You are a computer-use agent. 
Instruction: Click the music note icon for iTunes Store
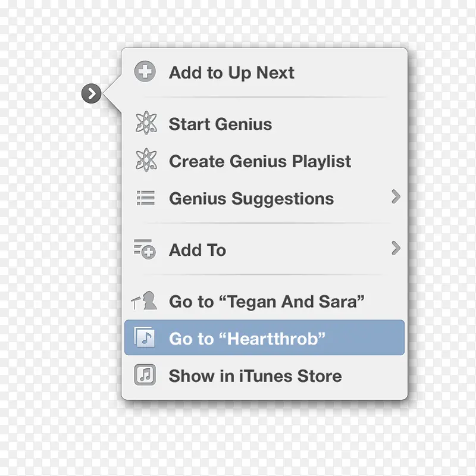(x=145, y=375)
